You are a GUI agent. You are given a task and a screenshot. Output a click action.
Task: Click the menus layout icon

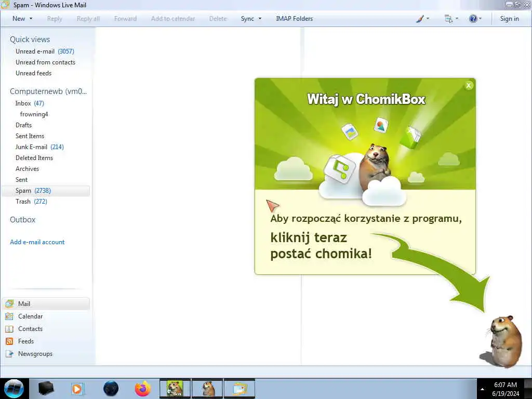tap(448, 19)
